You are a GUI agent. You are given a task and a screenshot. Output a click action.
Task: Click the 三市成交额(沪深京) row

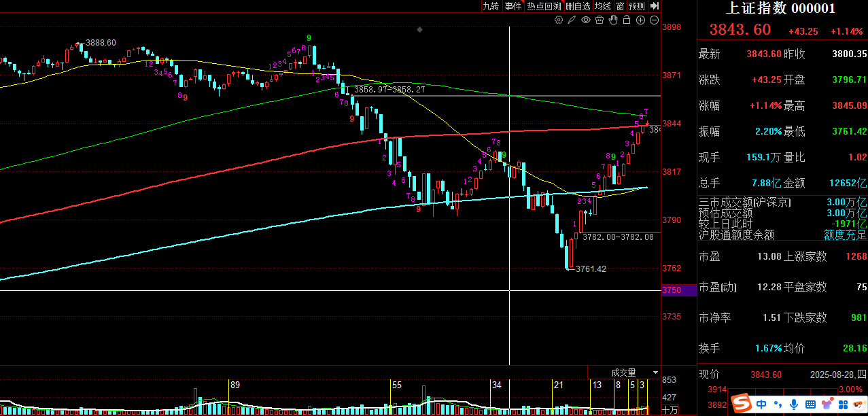pos(783,202)
